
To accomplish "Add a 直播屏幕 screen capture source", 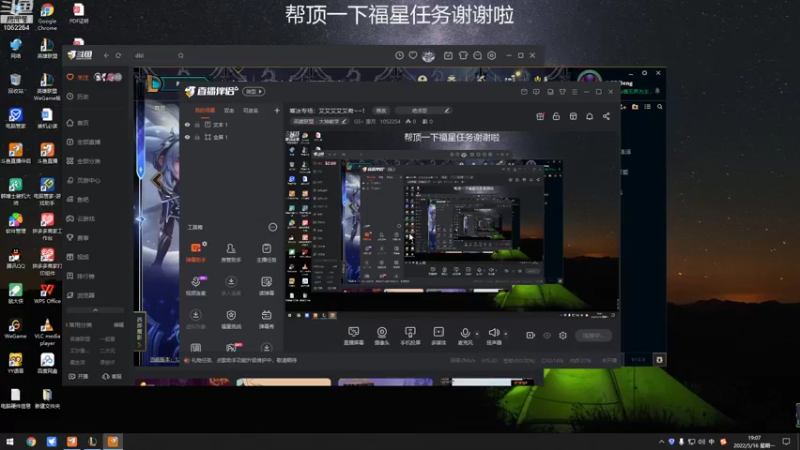I will tap(354, 336).
